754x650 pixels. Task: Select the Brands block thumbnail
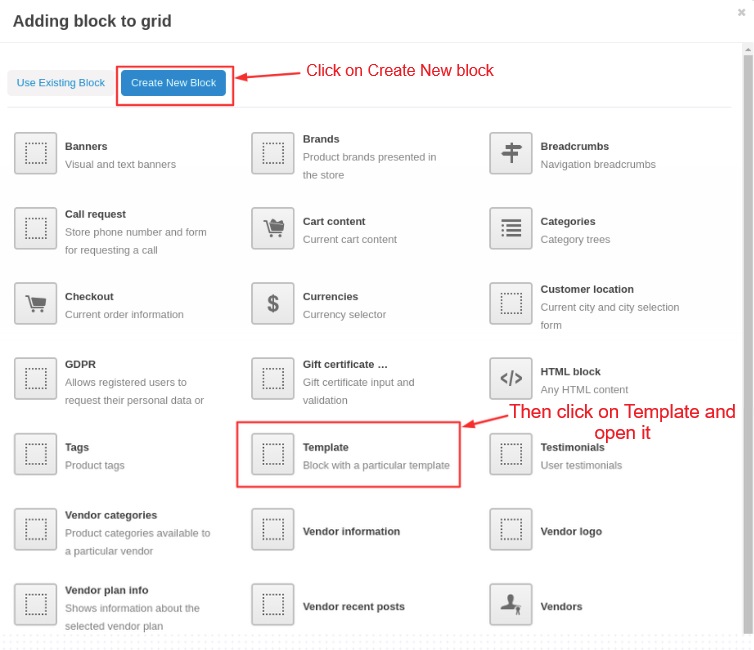[273, 153]
